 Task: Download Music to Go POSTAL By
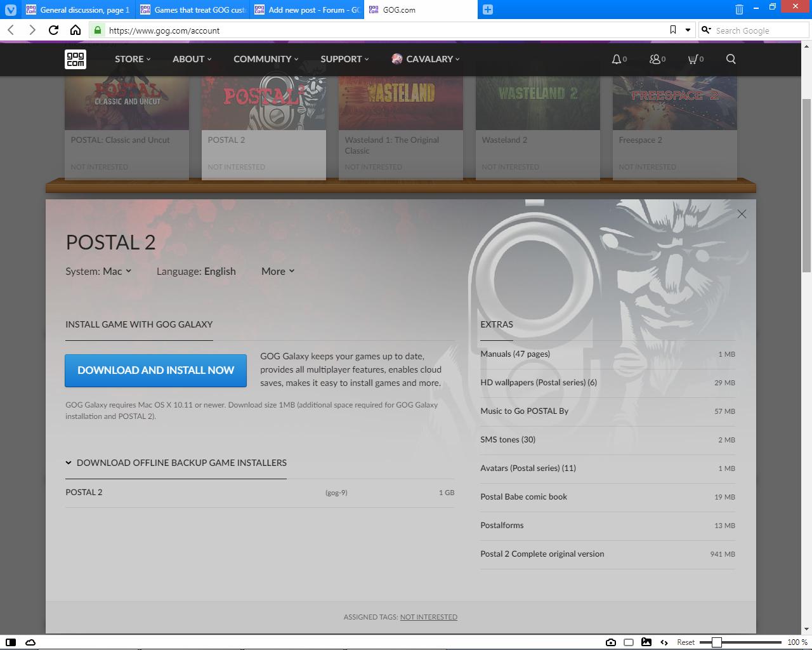click(608, 411)
